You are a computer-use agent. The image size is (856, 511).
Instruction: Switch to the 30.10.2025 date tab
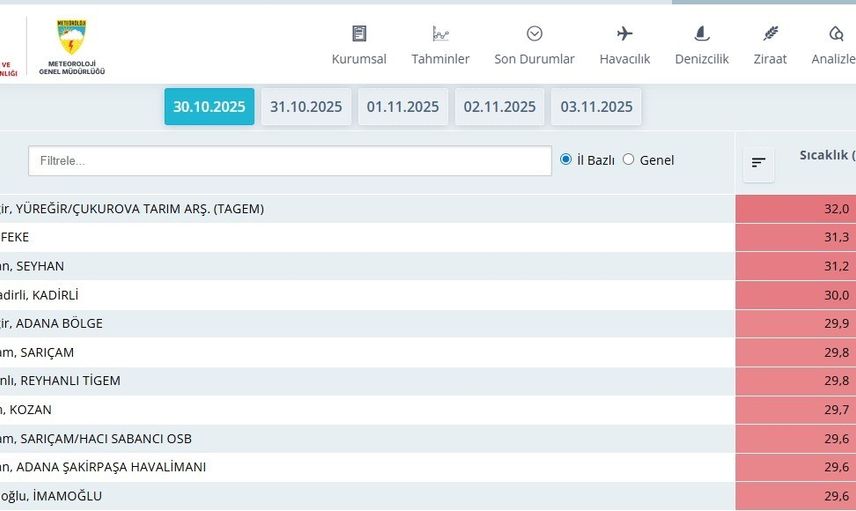(209, 107)
